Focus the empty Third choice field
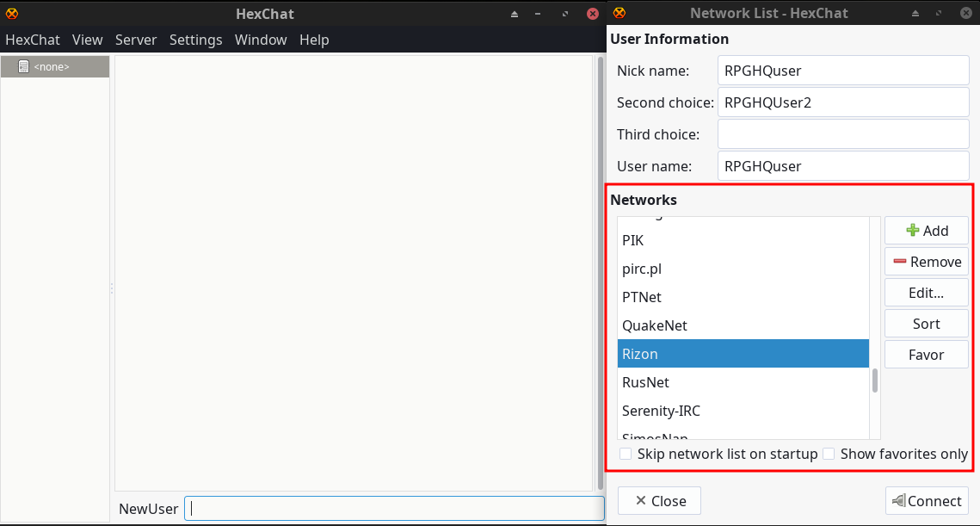 [843, 134]
